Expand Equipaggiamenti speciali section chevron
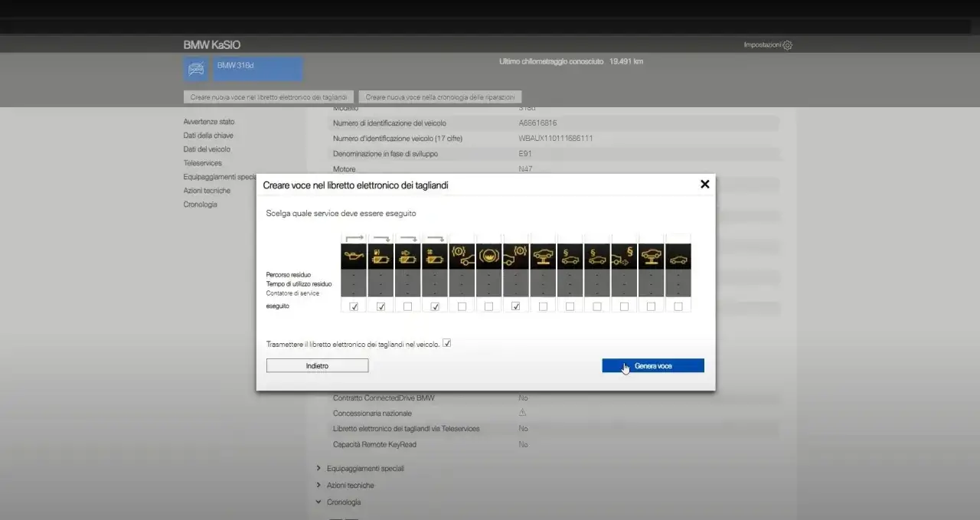Viewport: 980px width, 520px height. click(x=318, y=468)
